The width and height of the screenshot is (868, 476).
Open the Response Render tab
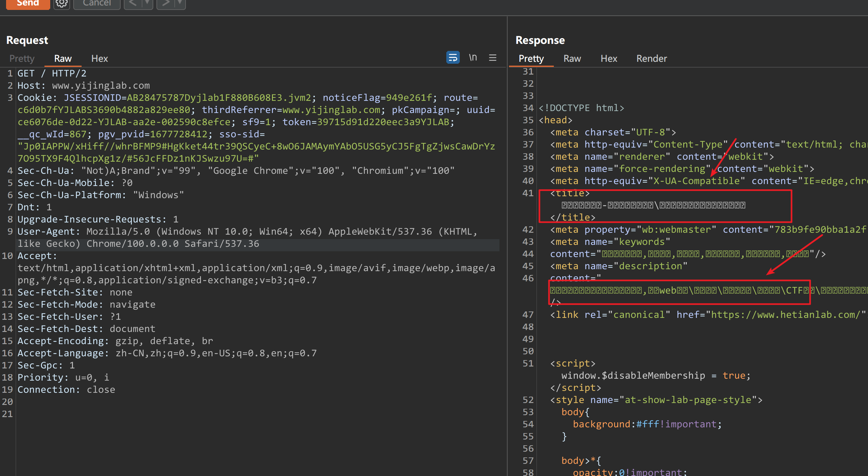pos(651,58)
